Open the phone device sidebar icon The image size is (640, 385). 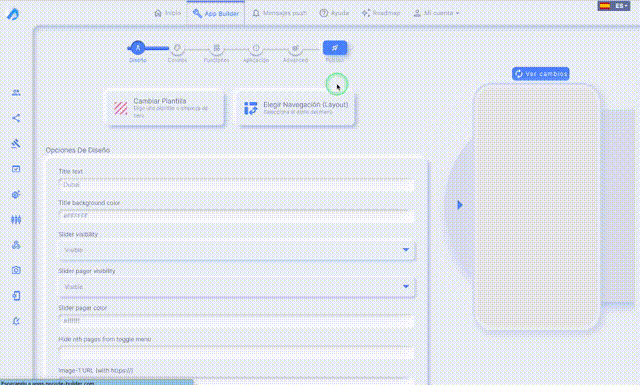16,296
